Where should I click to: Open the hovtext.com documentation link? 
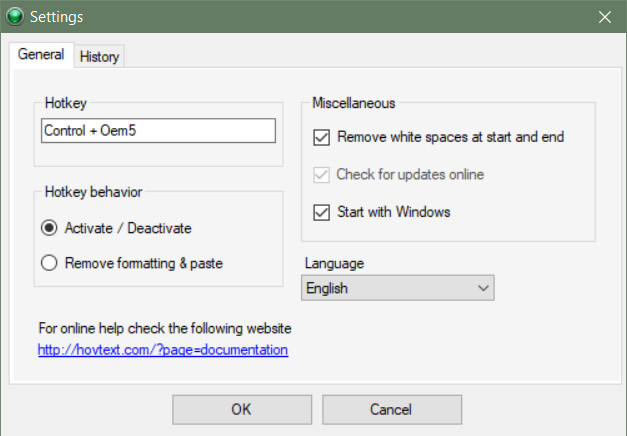163,350
